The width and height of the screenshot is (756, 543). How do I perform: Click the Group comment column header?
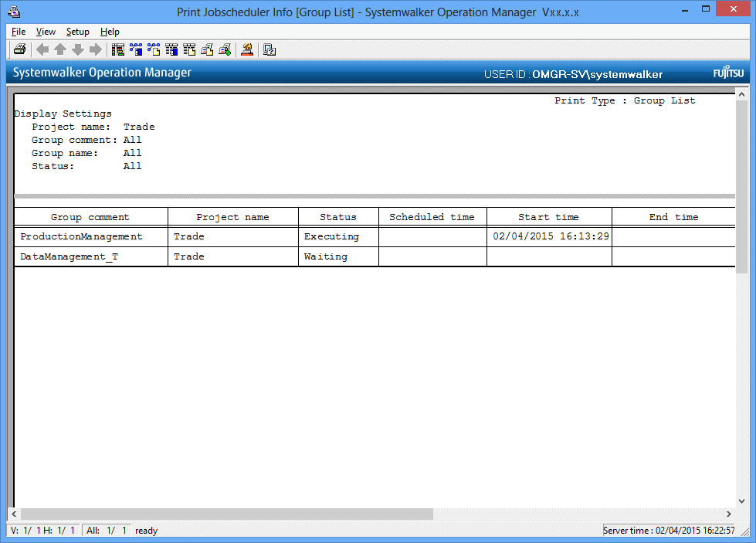(90, 217)
